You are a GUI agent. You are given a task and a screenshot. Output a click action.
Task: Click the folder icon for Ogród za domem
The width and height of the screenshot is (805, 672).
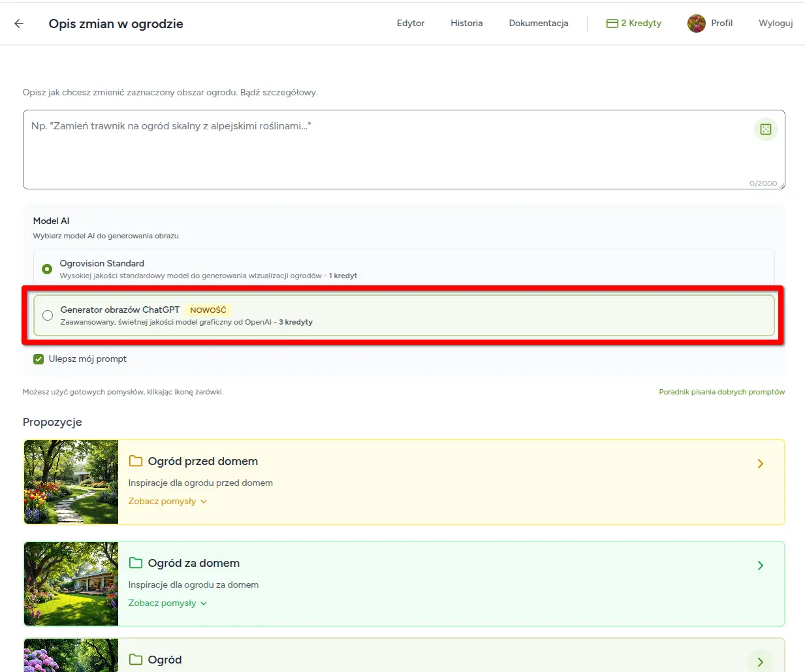click(x=135, y=562)
